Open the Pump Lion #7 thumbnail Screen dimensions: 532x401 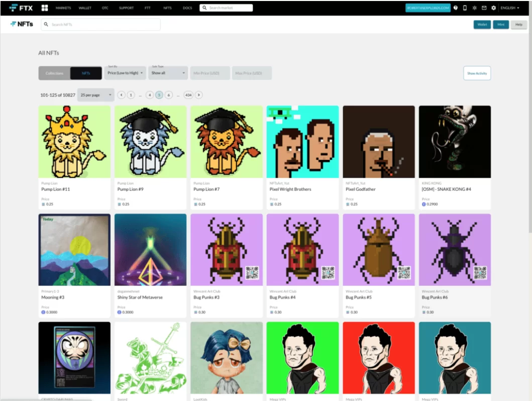click(x=227, y=142)
